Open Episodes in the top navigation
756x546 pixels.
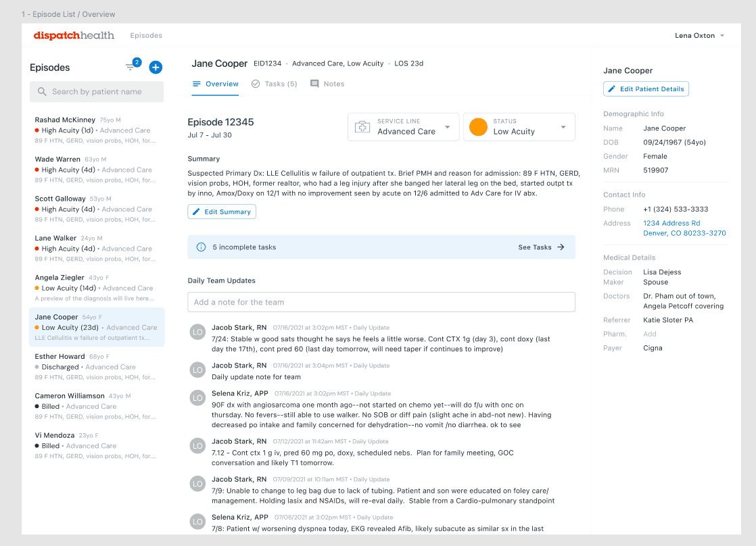pyautogui.click(x=146, y=36)
